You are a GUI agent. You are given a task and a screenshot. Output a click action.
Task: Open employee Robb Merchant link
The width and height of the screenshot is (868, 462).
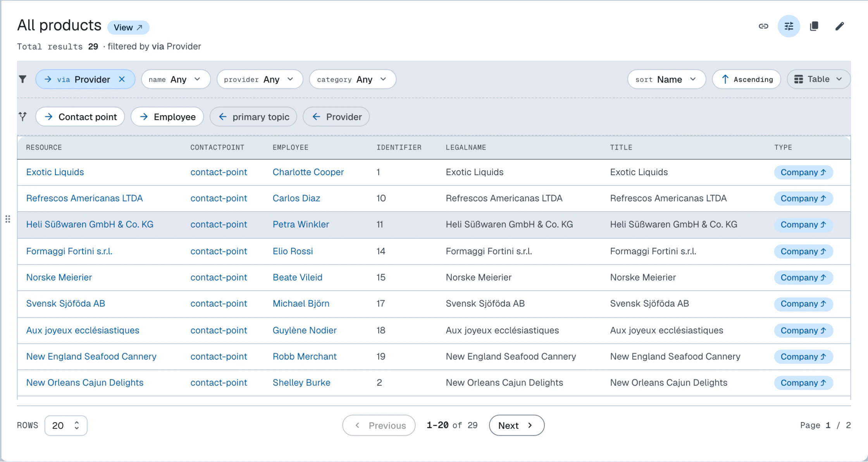pyautogui.click(x=305, y=356)
